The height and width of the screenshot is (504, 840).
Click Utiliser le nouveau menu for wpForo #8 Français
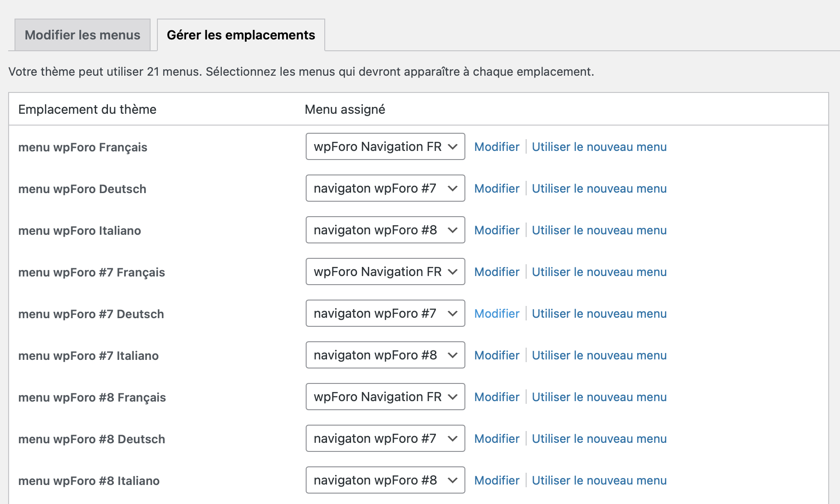pos(599,397)
